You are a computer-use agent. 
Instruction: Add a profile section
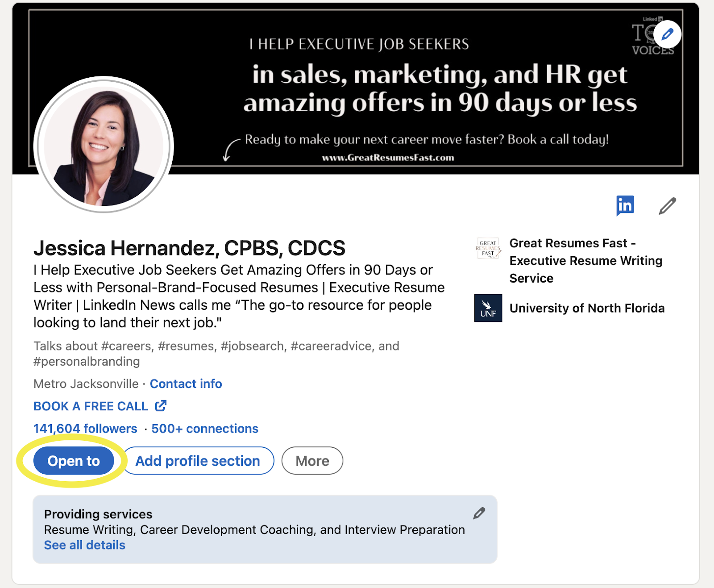(x=198, y=461)
